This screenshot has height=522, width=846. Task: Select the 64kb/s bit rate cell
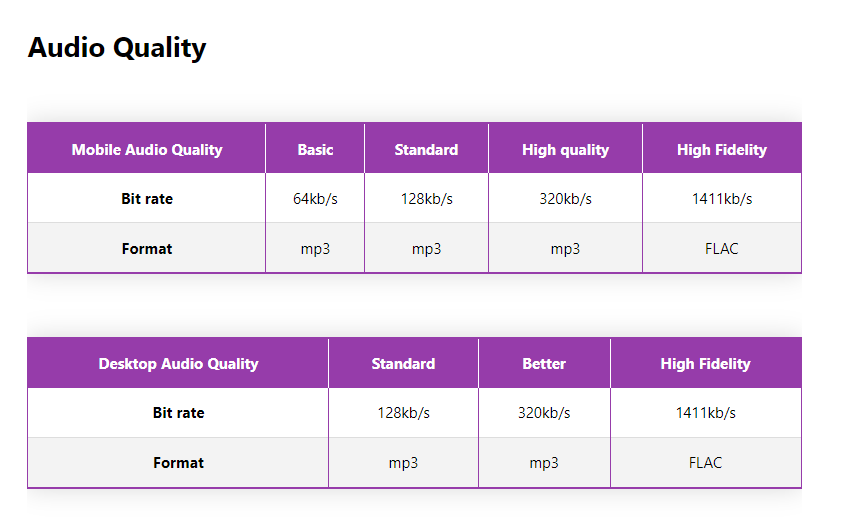(x=315, y=198)
